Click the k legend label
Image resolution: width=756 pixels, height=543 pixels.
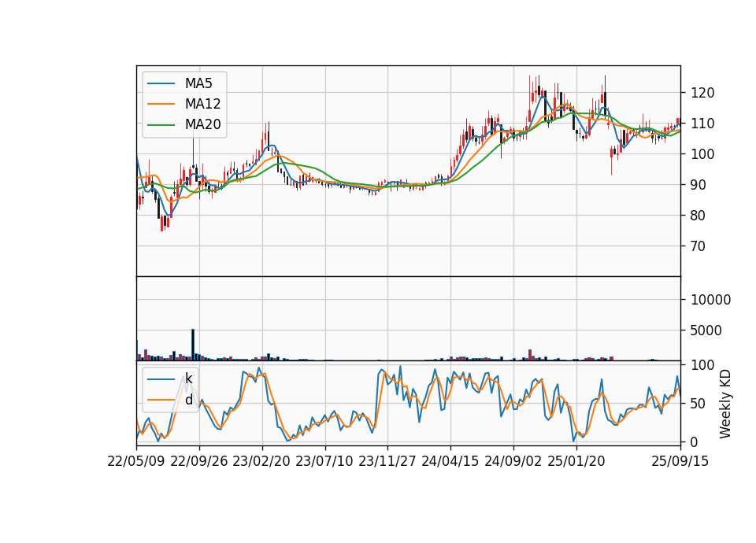188,379
